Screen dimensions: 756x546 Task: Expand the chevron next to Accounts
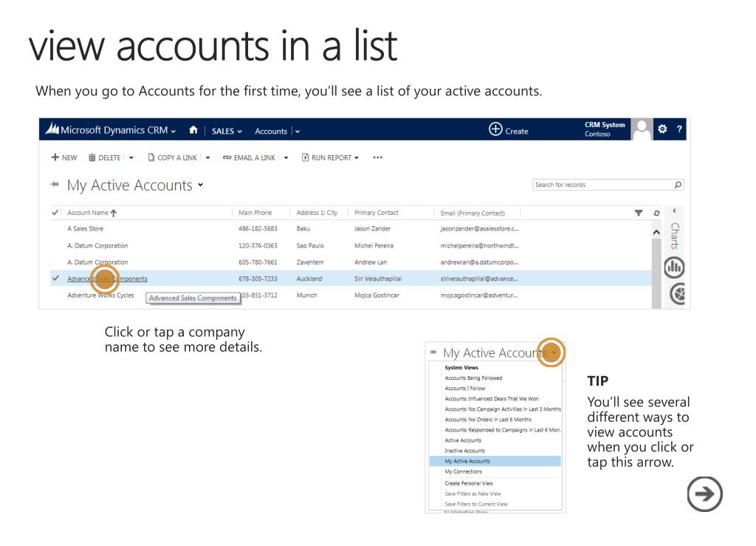click(298, 132)
